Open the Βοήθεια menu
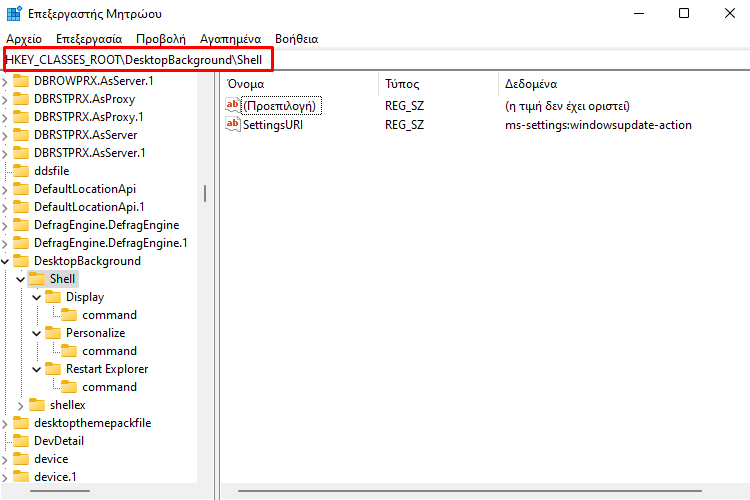 pos(297,39)
